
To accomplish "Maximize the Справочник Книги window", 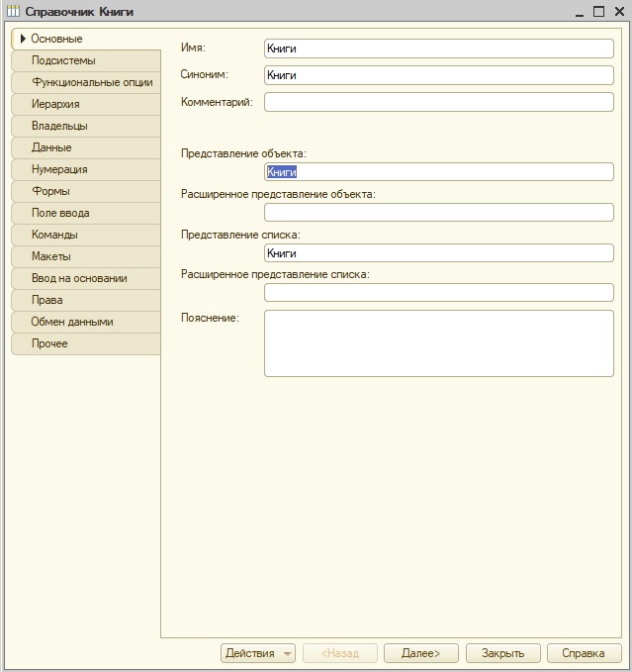I will [599, 12].
